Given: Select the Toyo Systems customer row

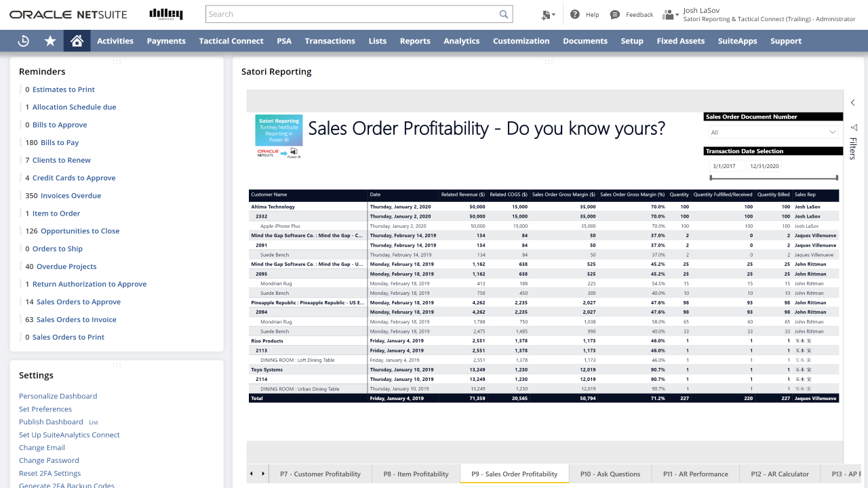Looking at the screenshot, I should (544, 369).
